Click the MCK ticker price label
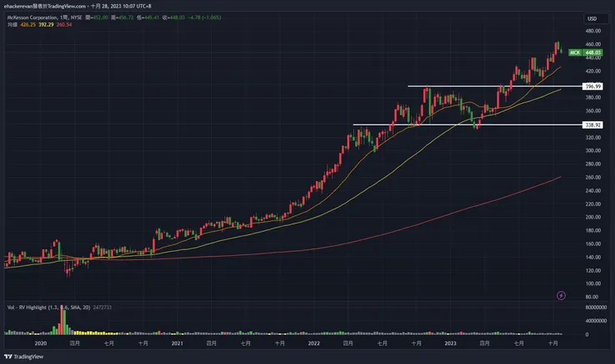615x364 pixels. point(586,52)
